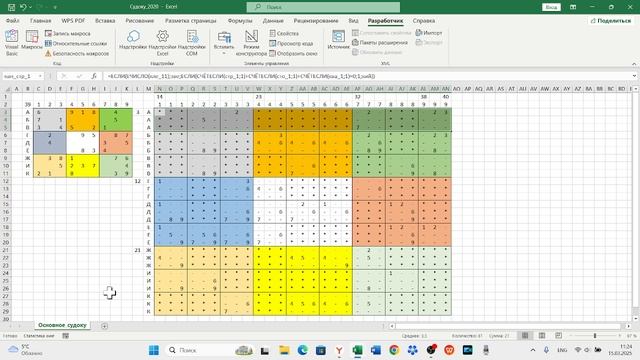The image size is (640, 360).
Task: Open the WPS PDF tab
Action: [73, 20]
